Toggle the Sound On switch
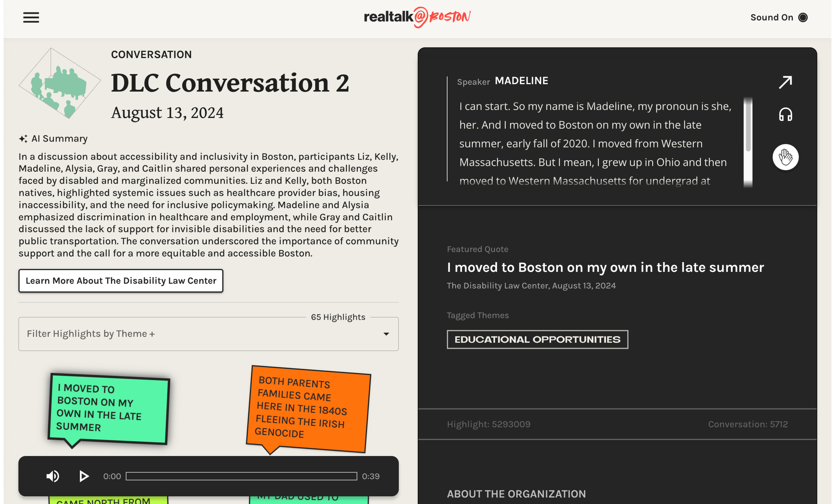The image size is (835, 504). [803, 17]
